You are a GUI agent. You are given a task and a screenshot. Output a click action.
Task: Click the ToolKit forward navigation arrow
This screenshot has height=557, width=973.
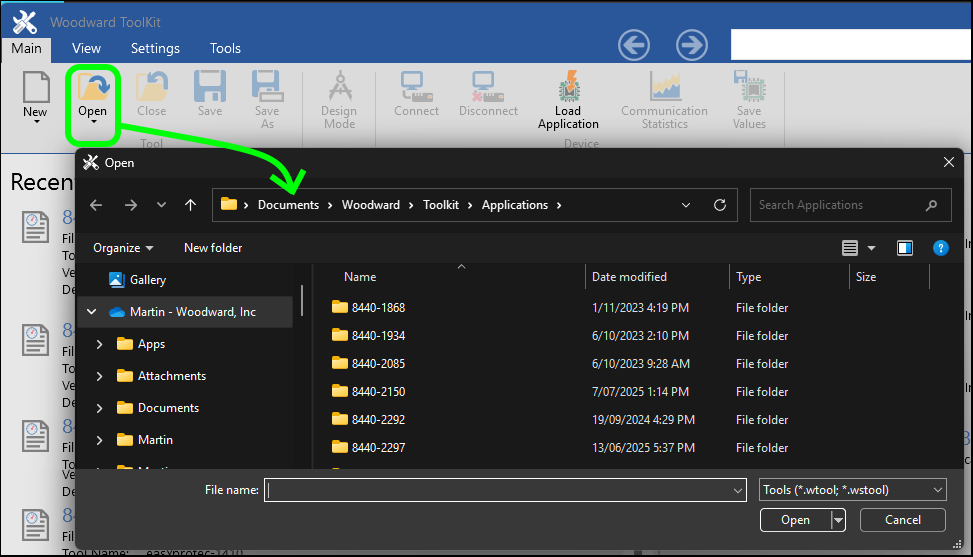[x=692, y=45]
